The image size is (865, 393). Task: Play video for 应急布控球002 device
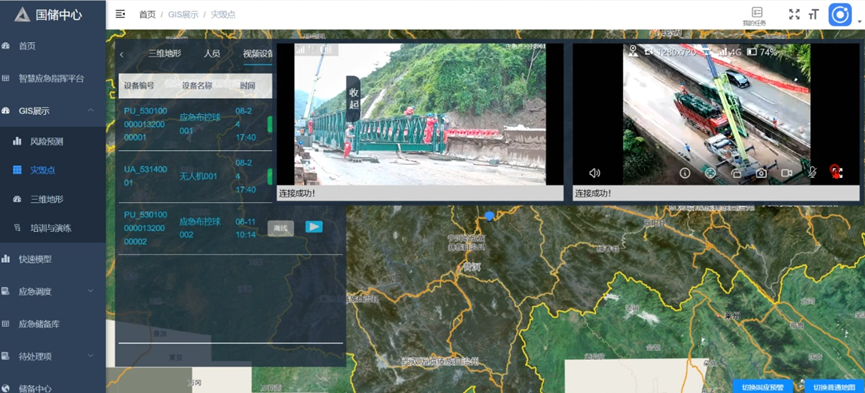click(314, 227)
